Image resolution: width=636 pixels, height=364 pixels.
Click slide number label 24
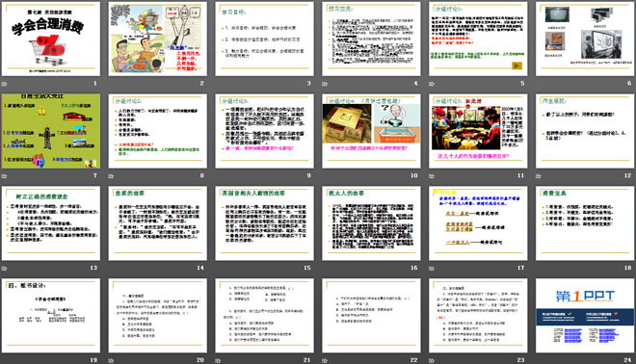click(627, 360)
